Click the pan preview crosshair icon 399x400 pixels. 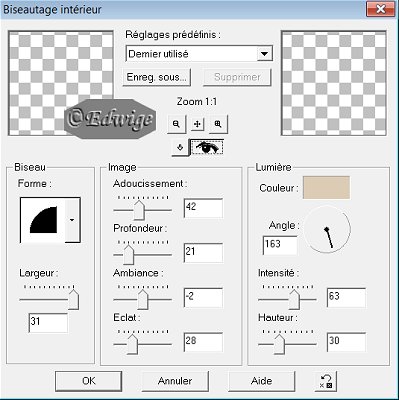(x=197, y=124)
